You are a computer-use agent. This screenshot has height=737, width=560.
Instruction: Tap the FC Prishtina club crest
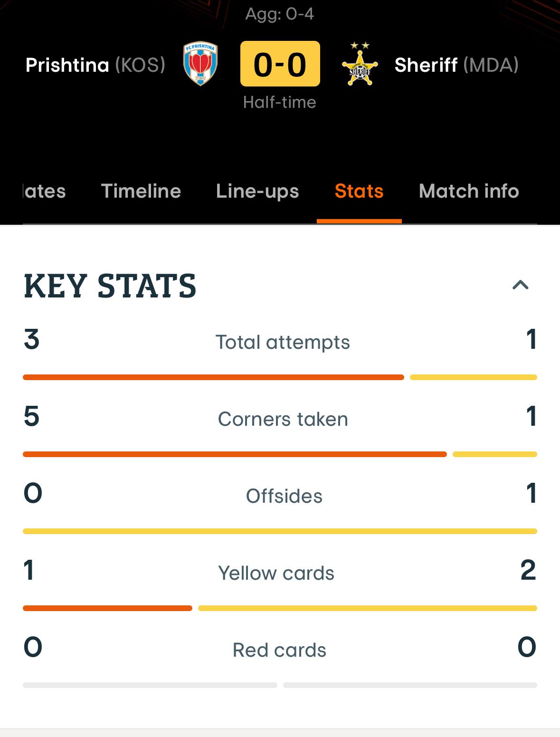(x=200, y=65)
